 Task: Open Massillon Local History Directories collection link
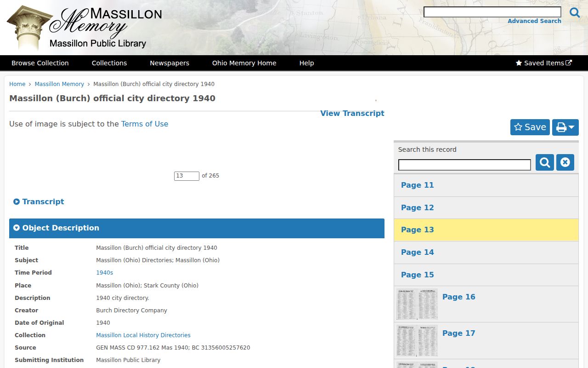point(143,335)
